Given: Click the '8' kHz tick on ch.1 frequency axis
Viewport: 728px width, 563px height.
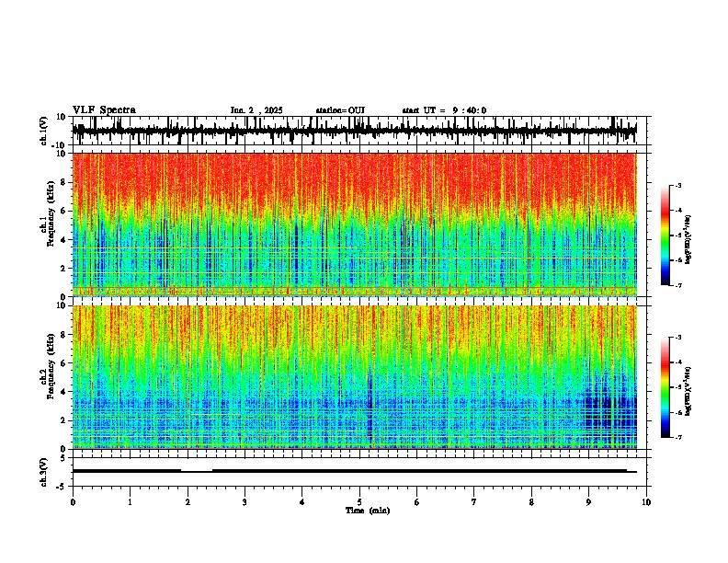Looking at the screenshot, I should tap(63, 182).
